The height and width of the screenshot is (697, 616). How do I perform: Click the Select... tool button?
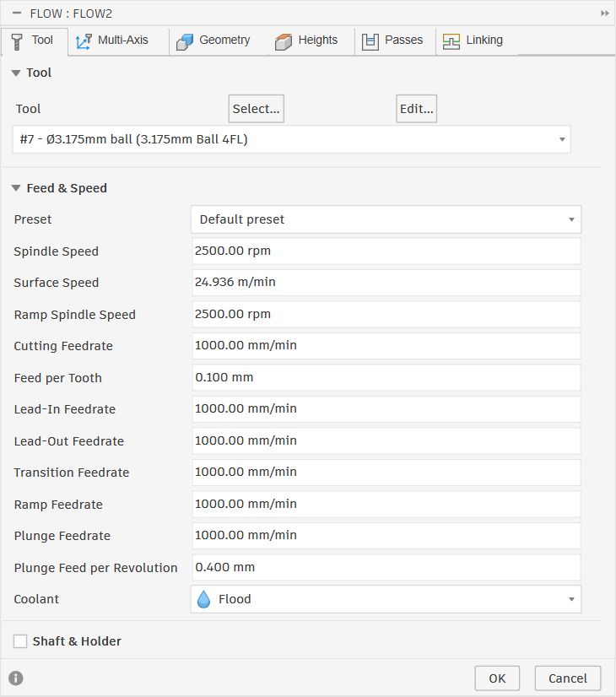pyautogui.click(x=256, y=109)
